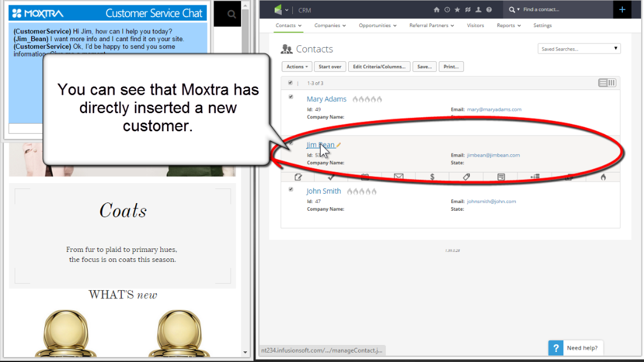Image resolution: width=644 pixels, height=362 pixels.
Task: Add an order with Jim Bean's dollar icon
Action: tap(432, 177)
